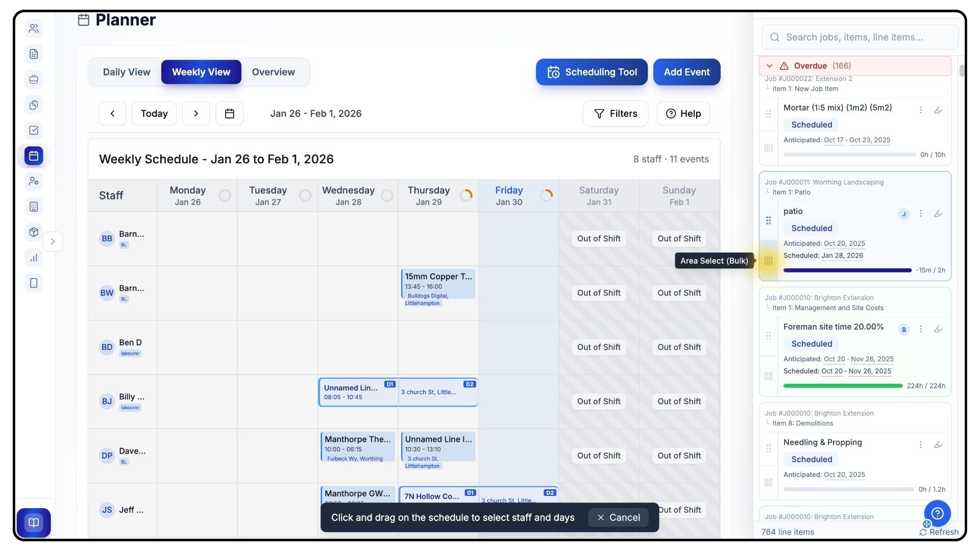This screenshot has width=980, height=551.
Task: Collapse the Overdue (166) section
Action: (769, 66)
